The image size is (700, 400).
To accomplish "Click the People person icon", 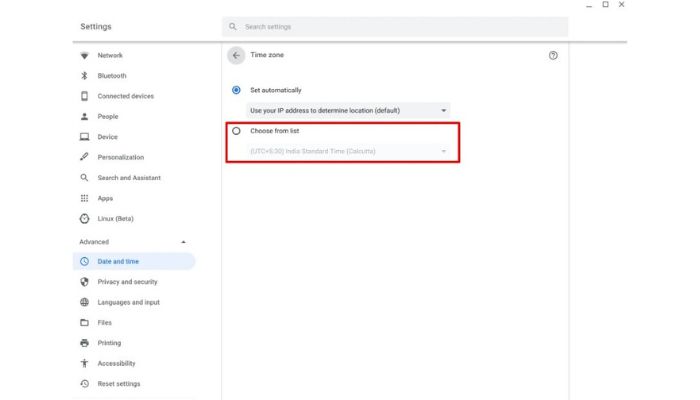I will (x=84, y=117).
